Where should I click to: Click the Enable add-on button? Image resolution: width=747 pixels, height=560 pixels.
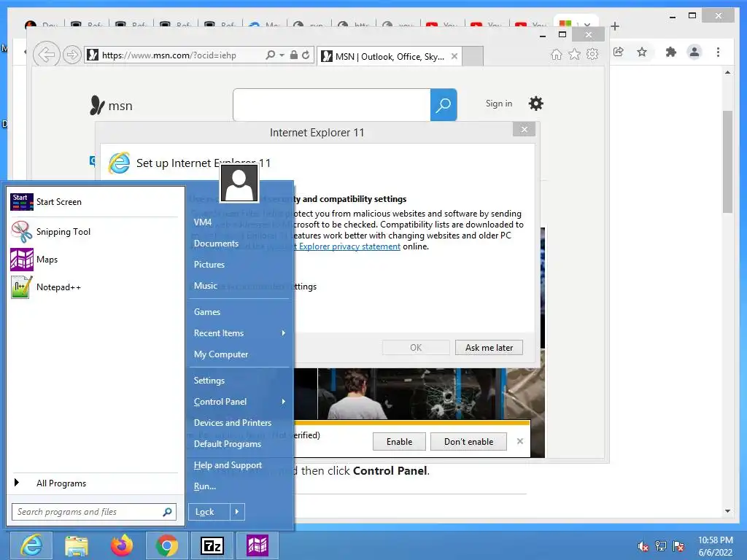point(399,442)
